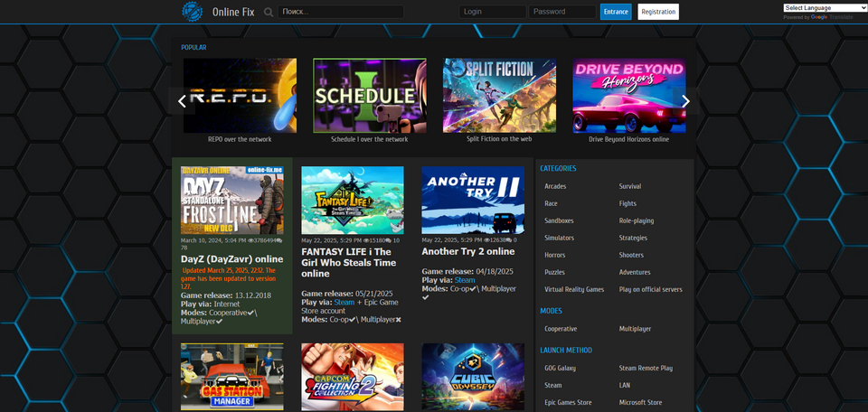The image size is (868, 412).
Task: Select the Sandboxes category
Action: (559, 220)
